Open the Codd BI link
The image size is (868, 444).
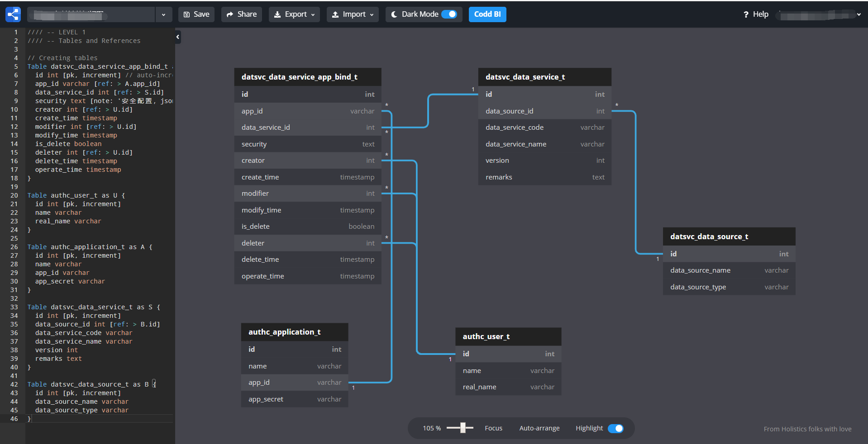coord(487,14)
